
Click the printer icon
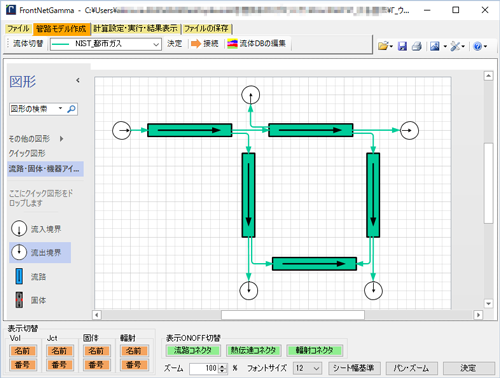point(417,46)
